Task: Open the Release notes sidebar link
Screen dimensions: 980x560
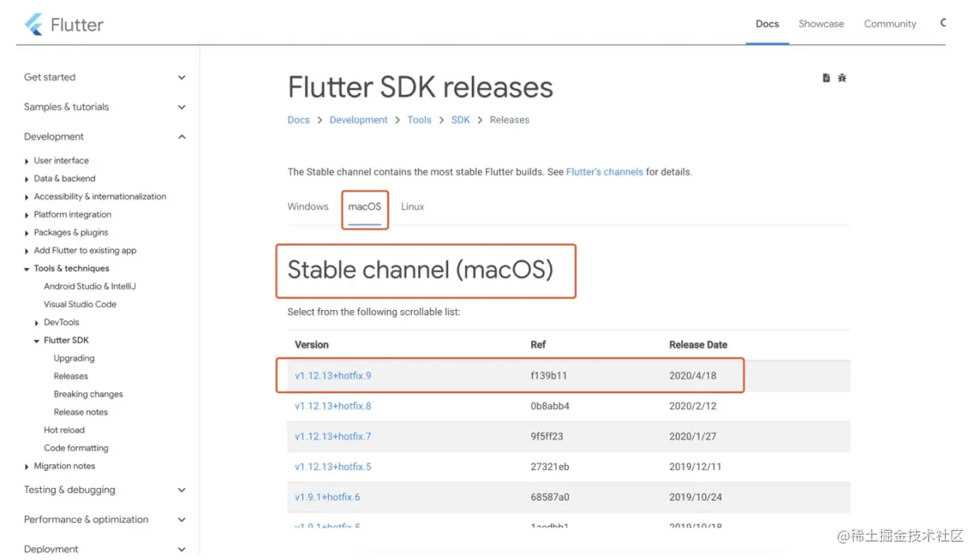Action: [x=81, y=412]
